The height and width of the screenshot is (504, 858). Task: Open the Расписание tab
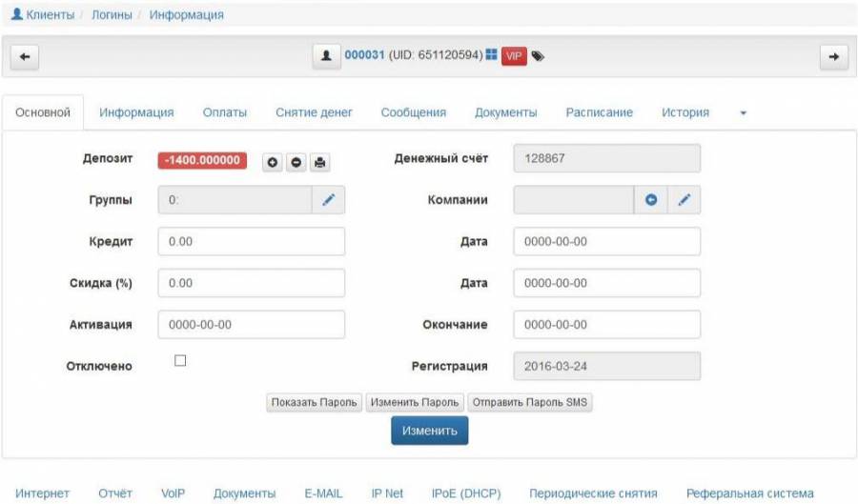600,112
